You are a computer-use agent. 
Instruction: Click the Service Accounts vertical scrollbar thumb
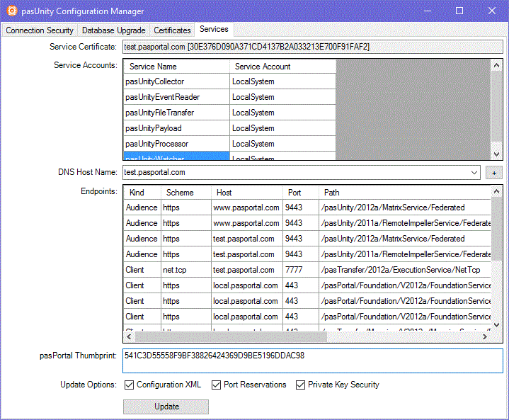point(496,106)
